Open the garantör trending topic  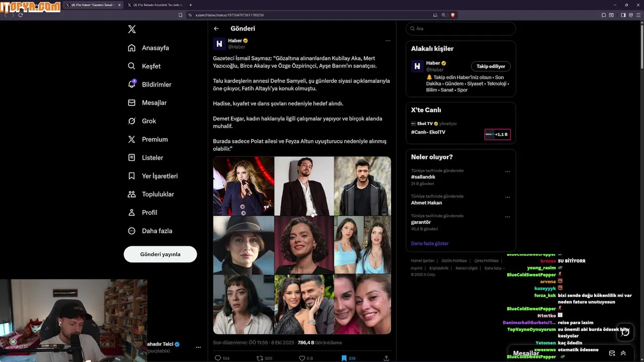pos(421,222)
